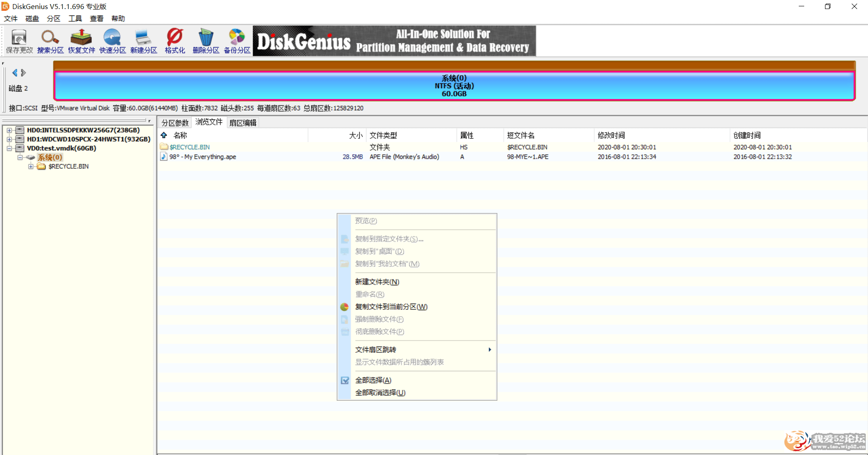Expand the HD1 WDCWD10SPCX tree node

(9, 139)
